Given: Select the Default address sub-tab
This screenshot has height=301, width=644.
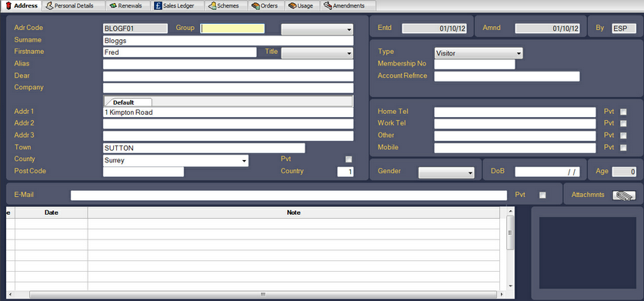Looking at the screenshot, I should point(128,102).
